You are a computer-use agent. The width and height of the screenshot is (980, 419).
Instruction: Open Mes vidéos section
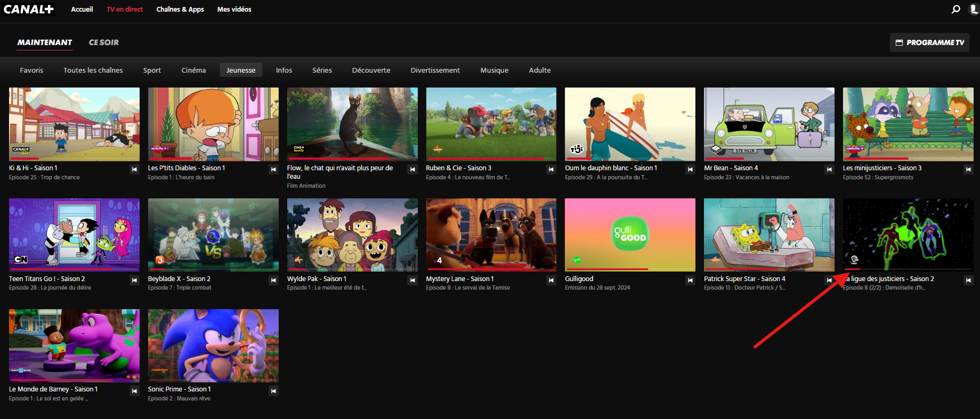tap(234, 9)
